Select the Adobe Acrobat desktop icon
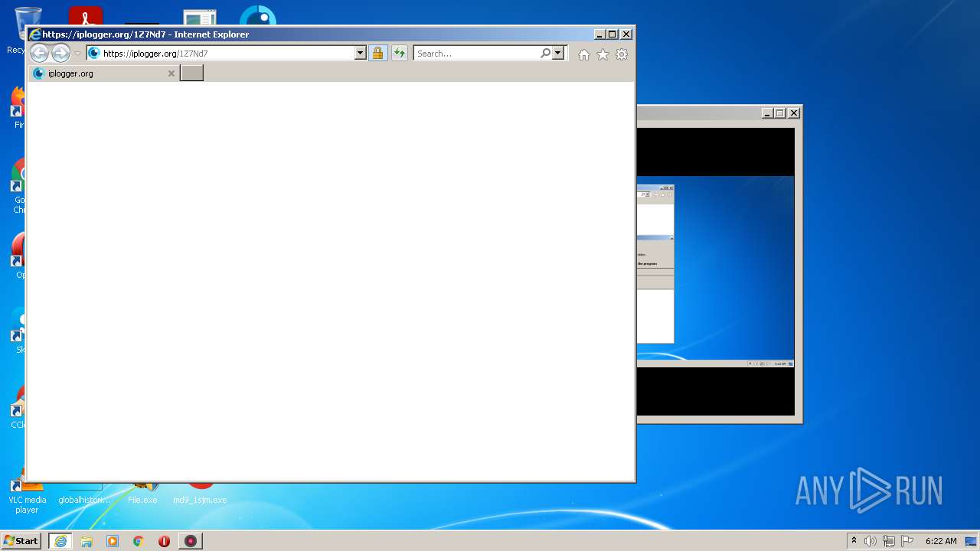The width and height of the screenshot is (980, 551). click(86, 16)
